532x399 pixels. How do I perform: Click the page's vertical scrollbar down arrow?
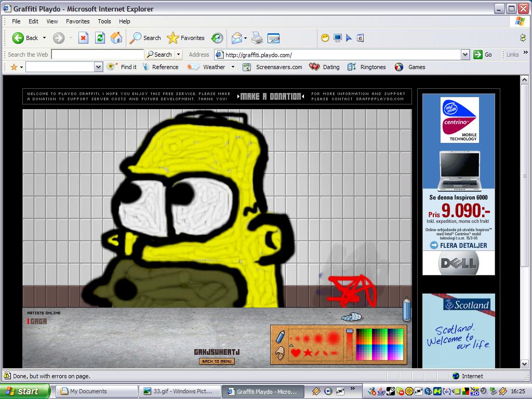coord(524,364)
